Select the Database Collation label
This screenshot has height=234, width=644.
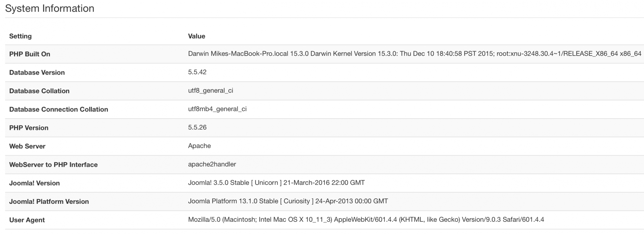[x=39, y=91]
